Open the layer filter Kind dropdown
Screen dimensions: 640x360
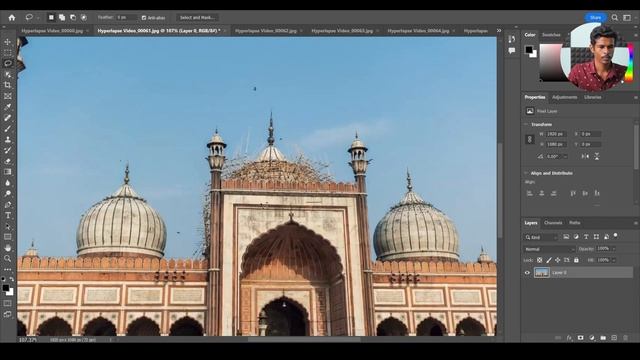pos(541,237)
